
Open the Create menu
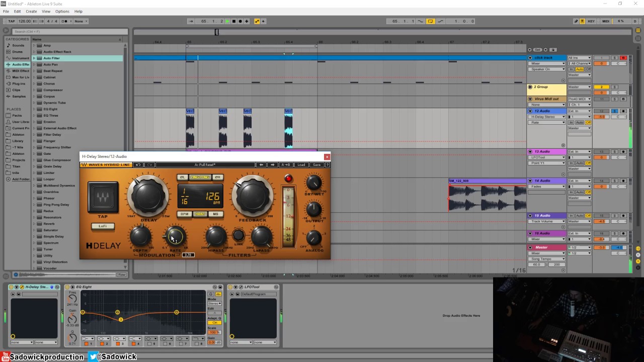point(31,11)
